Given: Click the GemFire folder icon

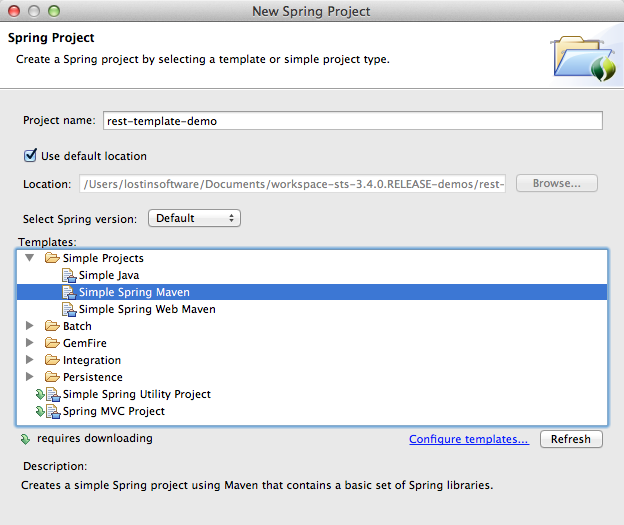Looking at the screenshot, I should pos(52,343).
